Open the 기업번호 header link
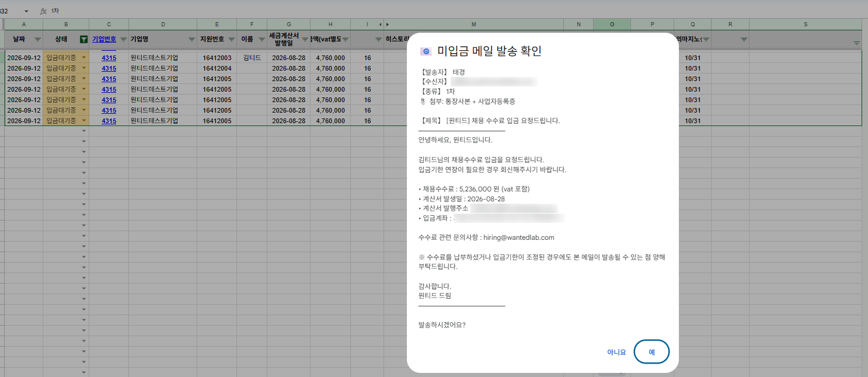Screen dimensions: 868x377 104,39
